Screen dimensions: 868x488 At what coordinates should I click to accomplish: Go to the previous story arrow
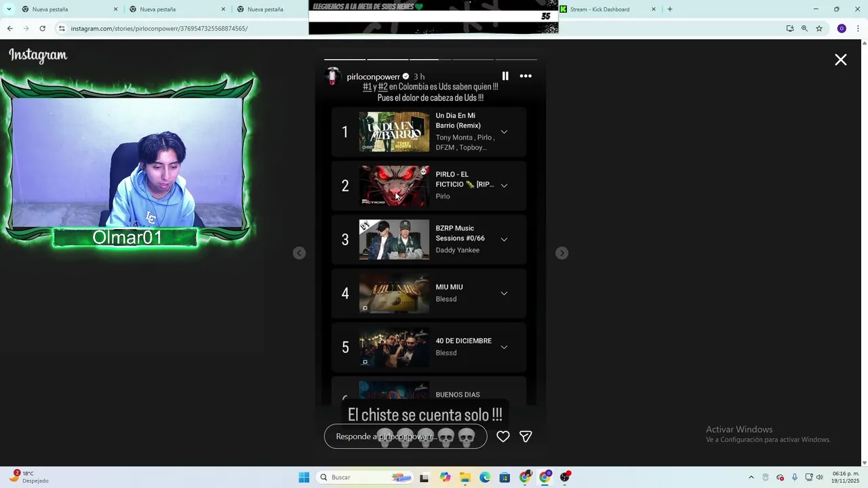click(299, 253)
